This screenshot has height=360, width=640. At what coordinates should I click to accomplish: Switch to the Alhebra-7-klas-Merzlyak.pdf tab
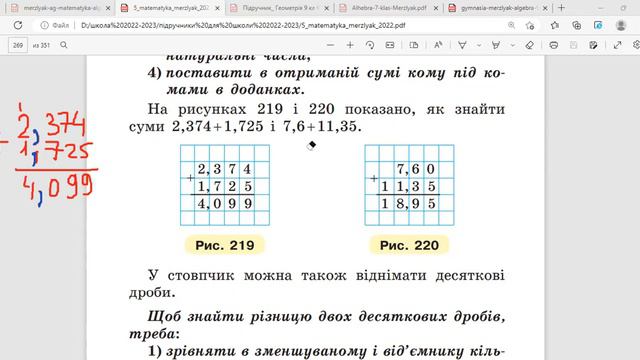[x=389, y=8]
